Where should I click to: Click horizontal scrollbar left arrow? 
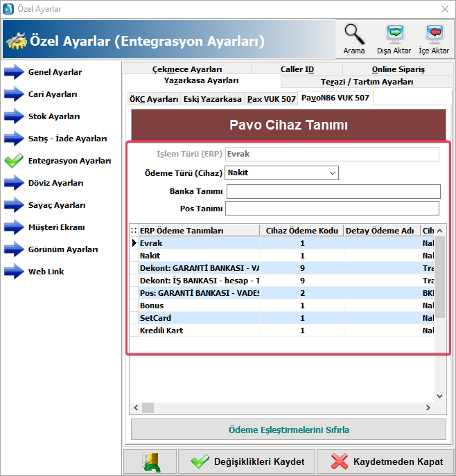pyautogui.click(x=136, y=407)
